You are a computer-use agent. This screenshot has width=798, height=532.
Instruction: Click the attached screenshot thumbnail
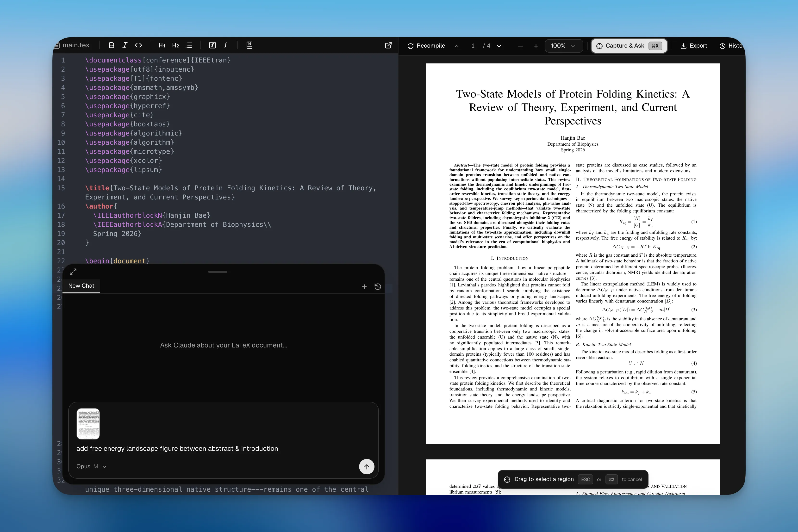coord(88,423)
